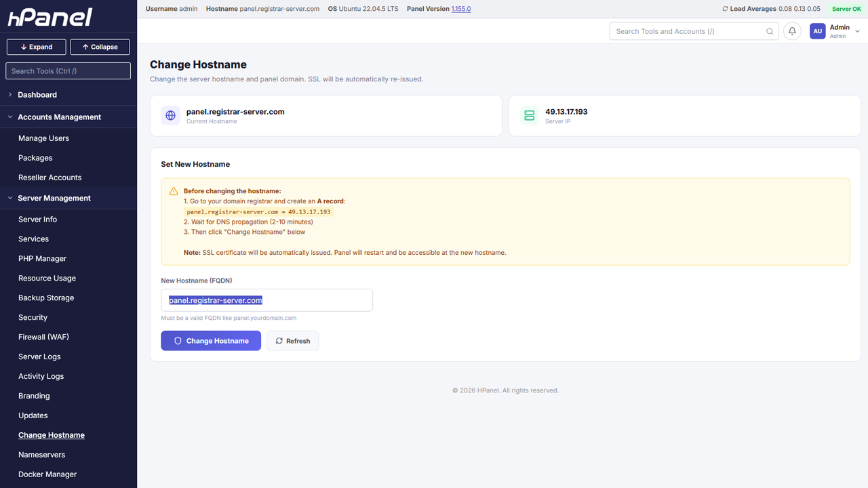Click the Username admin text in top bar
Image resolution: width=868 pixels, height=488 pixels.
(172, 9)
